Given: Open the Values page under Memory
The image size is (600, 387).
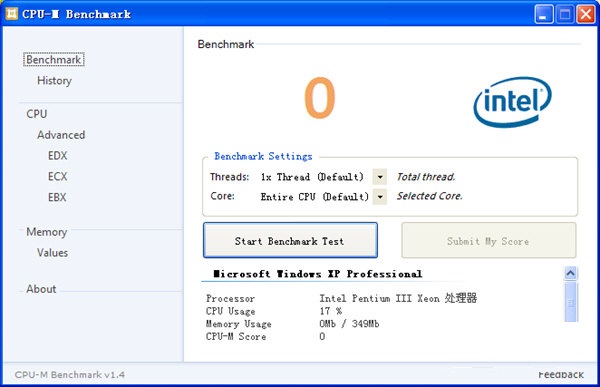Looking at the screenshot, I should pyautogui.click(x=52, y=253).
